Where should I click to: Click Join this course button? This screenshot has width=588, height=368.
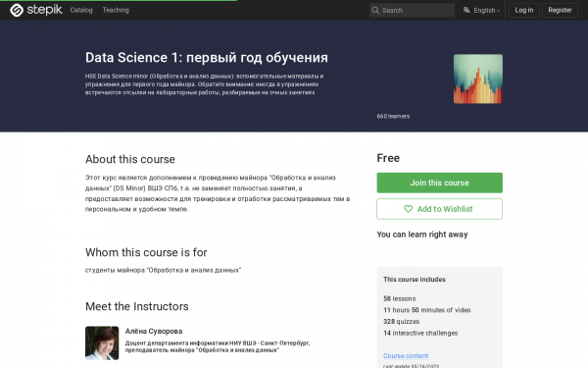click(439, 183)
